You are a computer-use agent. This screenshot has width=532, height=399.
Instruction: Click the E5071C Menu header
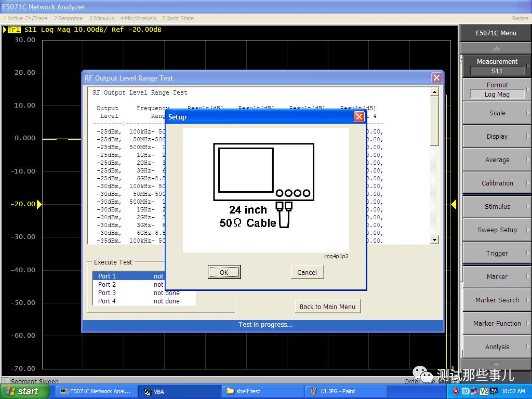[496, 33]
